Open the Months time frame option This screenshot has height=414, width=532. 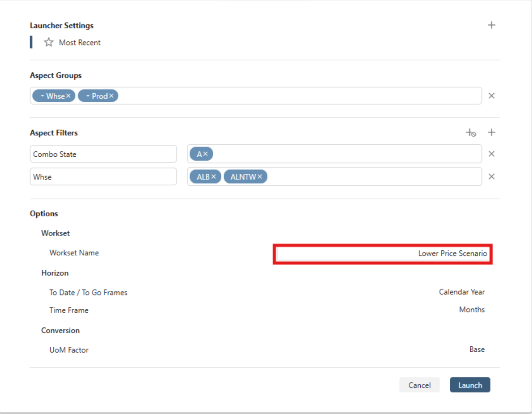pyautogui.click(x=471, y=310)
